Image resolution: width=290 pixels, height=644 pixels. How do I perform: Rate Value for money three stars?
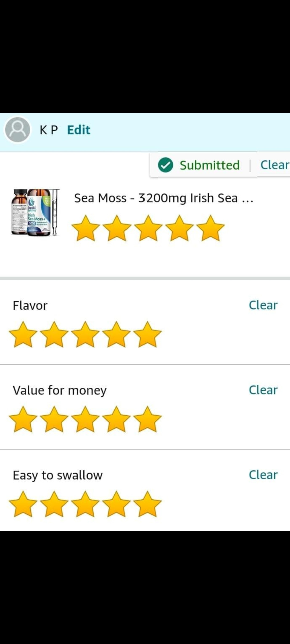(85, 419)
